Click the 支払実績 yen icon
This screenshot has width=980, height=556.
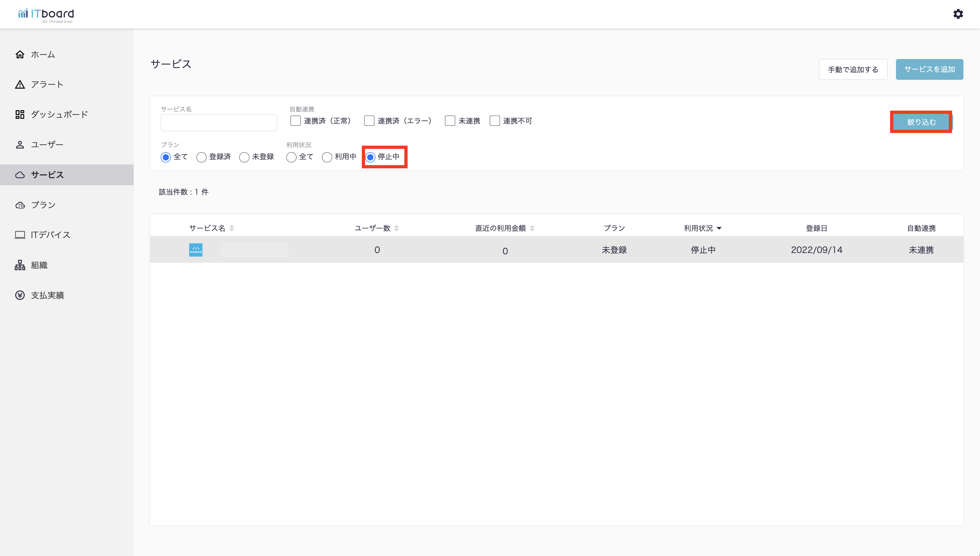tap(20, 295)
